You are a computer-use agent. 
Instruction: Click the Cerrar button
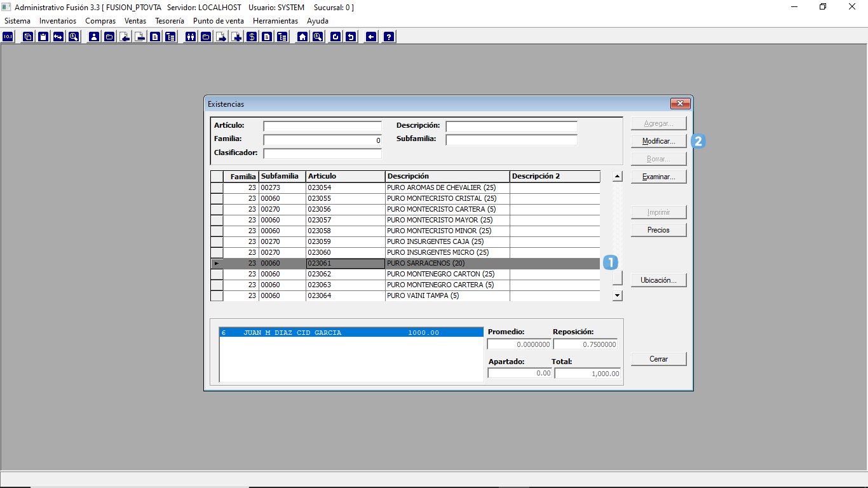pyautogui.click(x=659, y=359)
